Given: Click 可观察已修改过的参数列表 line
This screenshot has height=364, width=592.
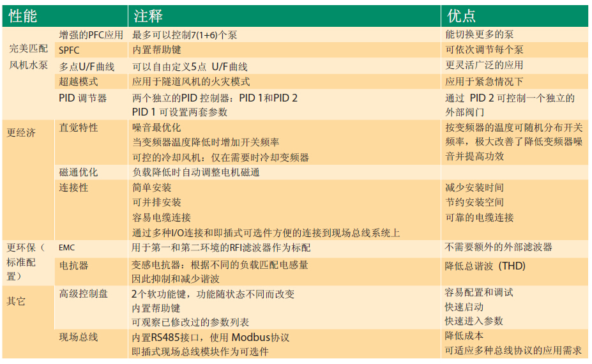Looking at the screenshot, I should click(190, 322).
